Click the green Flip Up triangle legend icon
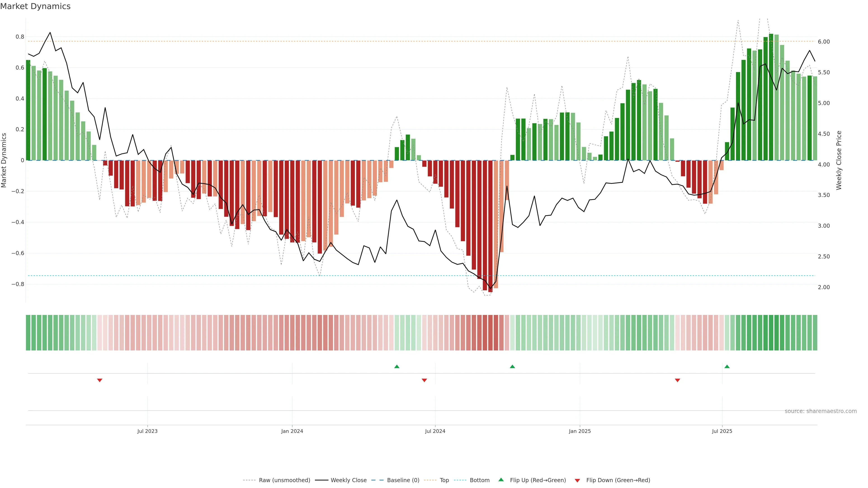868x488 pixels. [x=501, y=480]
